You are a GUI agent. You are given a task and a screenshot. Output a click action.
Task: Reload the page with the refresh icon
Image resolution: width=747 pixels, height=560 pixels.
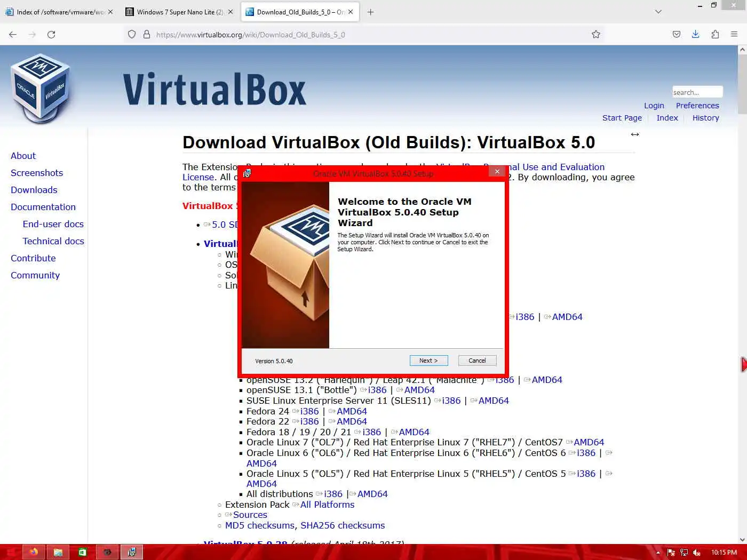(51, 34)
